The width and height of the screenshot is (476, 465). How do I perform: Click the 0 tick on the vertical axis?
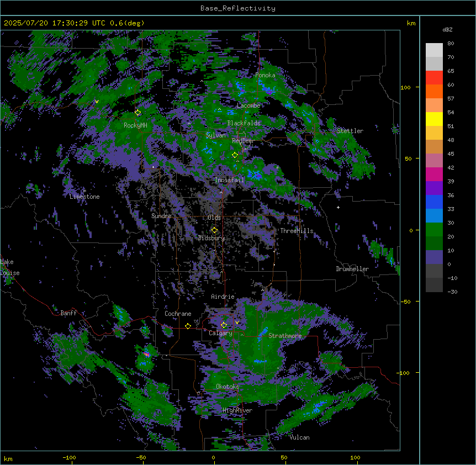[x=411, y=230]
